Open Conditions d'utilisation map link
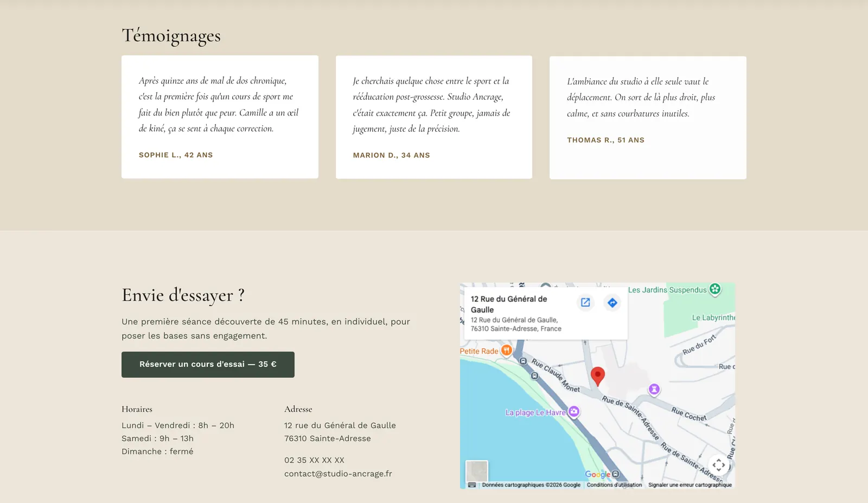This screenshot has height=503, width=868. (614, 485)
